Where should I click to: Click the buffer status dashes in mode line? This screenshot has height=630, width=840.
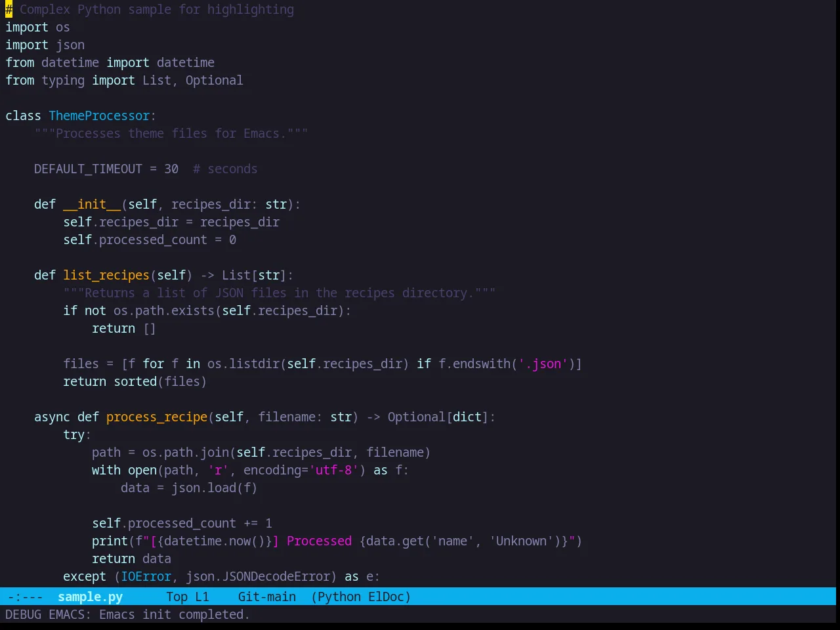(26, 597)
